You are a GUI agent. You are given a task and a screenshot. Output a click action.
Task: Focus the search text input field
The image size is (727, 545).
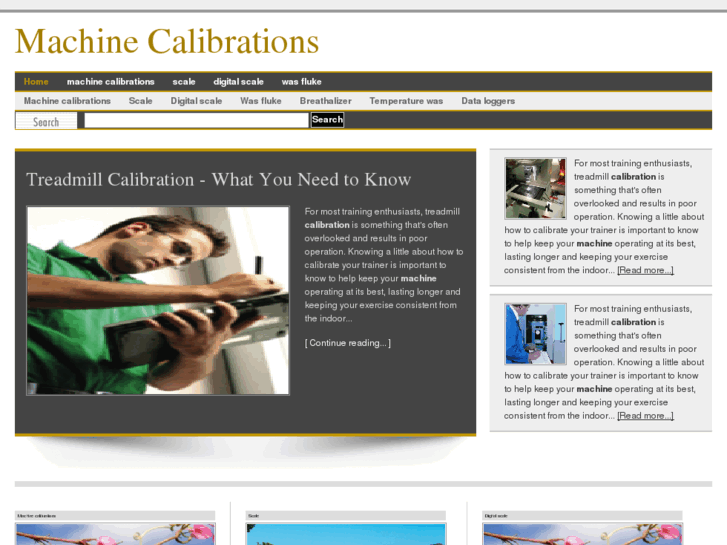click(196, 120)
